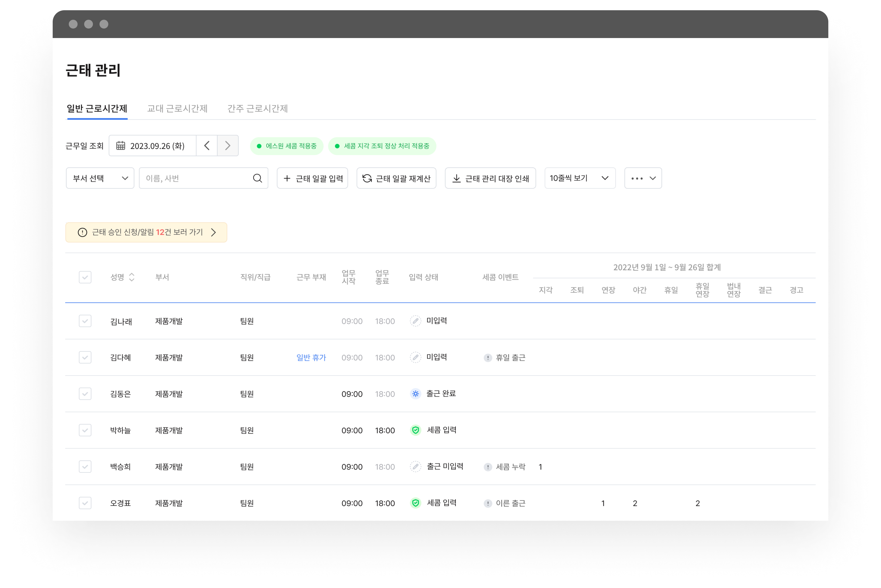Go to next work day arrow
Image resolution: width=881 pixels, height=588 pixels.
click(x=227, y=146)
